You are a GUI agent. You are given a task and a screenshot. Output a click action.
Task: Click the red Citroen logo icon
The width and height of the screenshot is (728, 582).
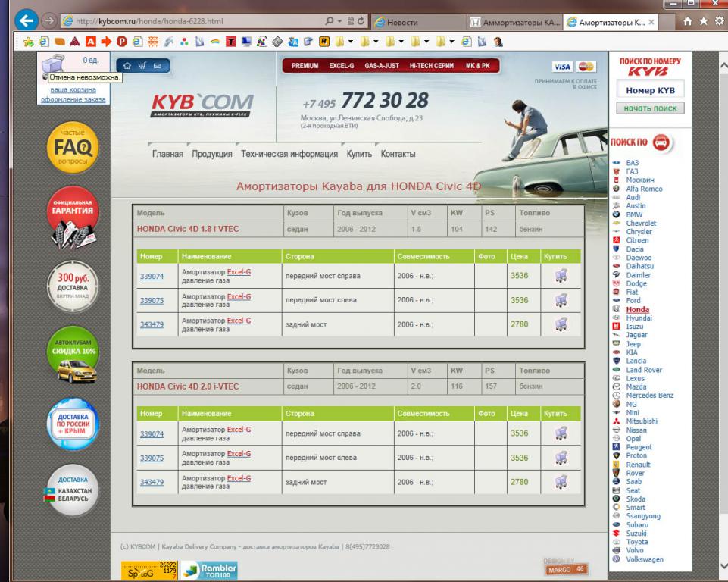coord(616,240)
